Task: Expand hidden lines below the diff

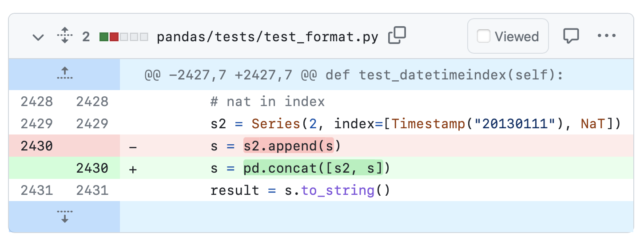Action: (64, 216)
